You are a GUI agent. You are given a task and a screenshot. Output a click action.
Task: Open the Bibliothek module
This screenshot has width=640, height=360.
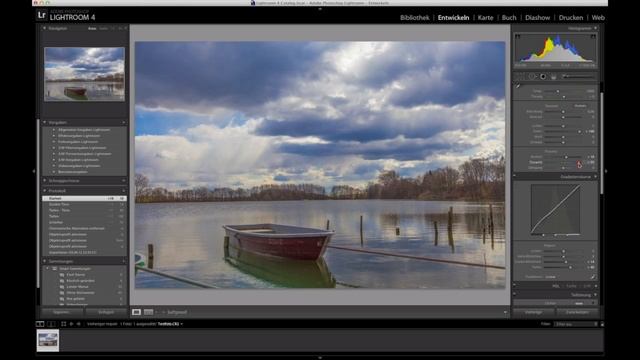(415, 18)
